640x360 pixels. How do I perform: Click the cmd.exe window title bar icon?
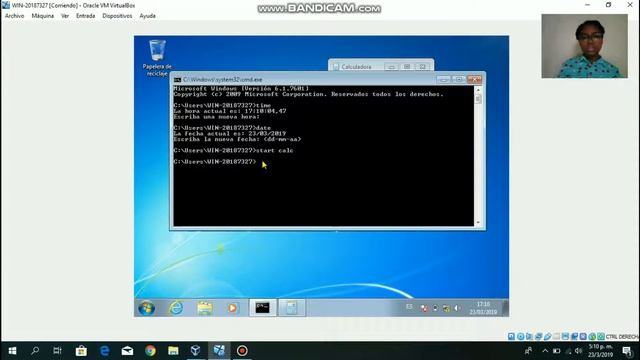178,80
